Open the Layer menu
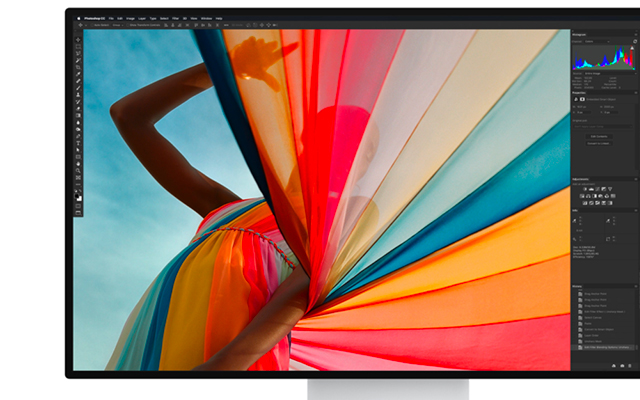The image size is (640, 400). point(142,18)
